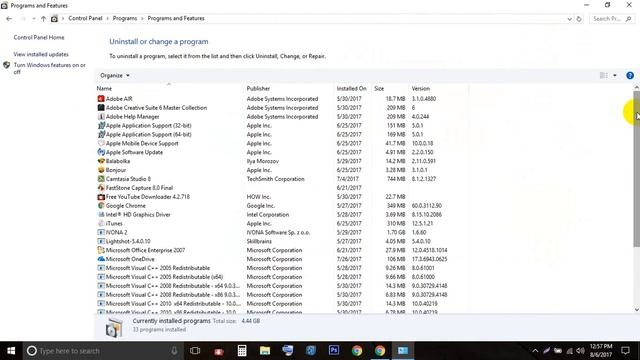
Task: Sort by the Size column header
Action: click(x=379, y=88)
